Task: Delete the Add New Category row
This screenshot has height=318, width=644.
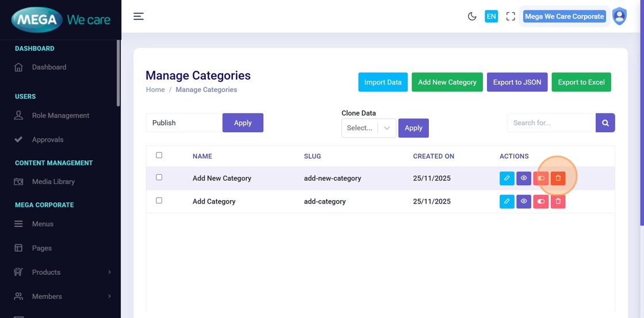Action: (558, 178)
